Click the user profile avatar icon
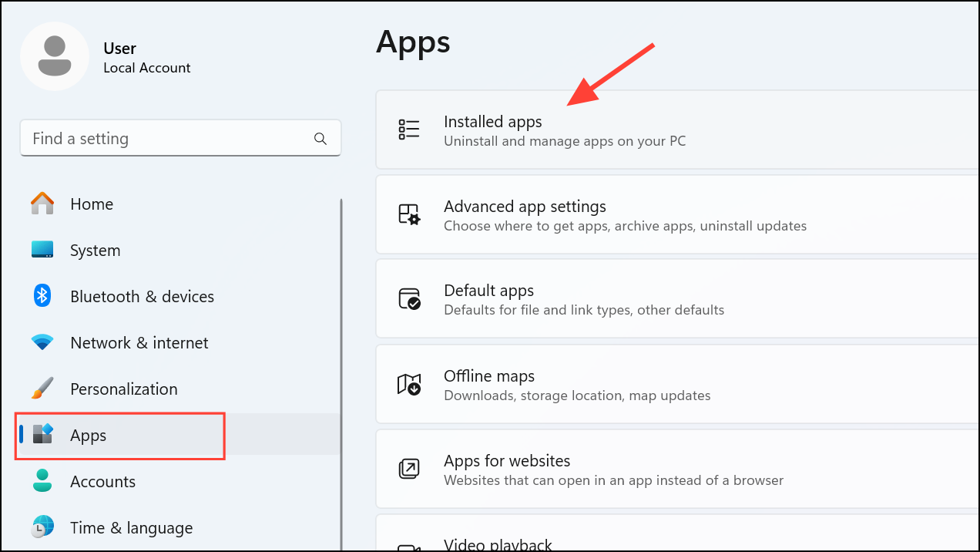Image resolution: width=980 pixels, height=552 pixels. (x=55, y=56)
